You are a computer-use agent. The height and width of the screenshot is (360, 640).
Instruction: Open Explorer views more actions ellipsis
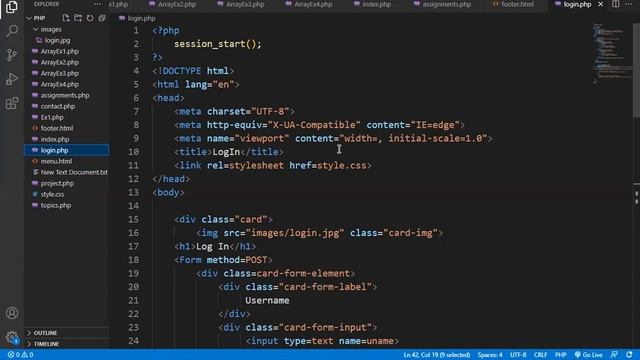click(x=97, y=4)
